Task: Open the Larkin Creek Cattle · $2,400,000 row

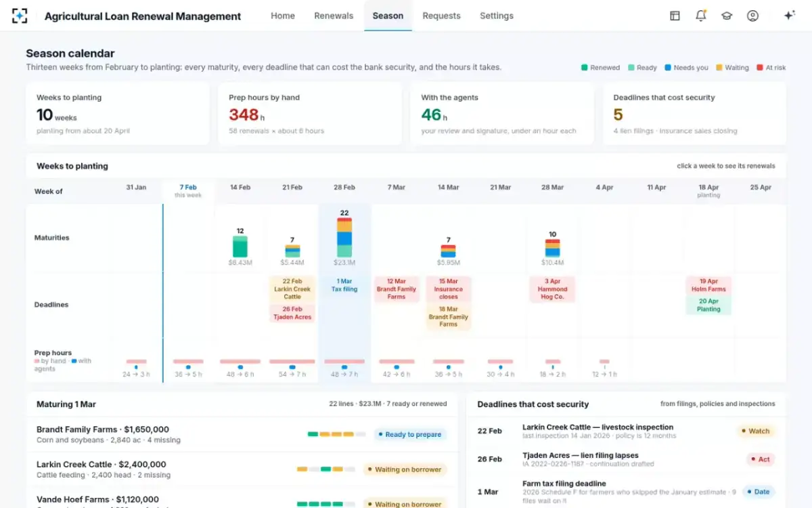Action: coord(242,469)
